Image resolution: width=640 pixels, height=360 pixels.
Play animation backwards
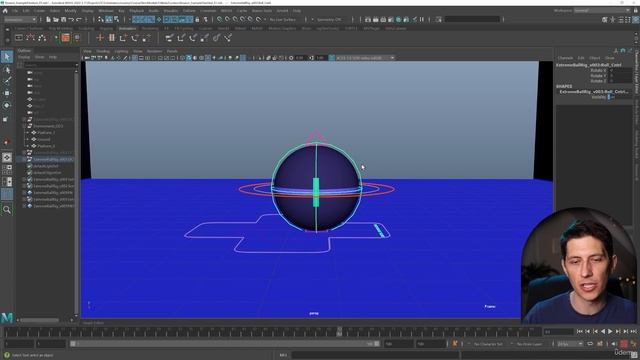tap(603, 331)
